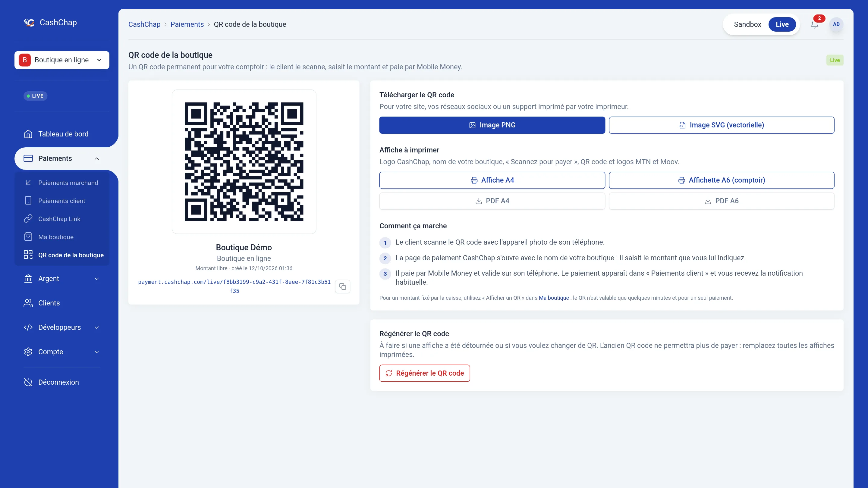Click Déconnexion to log out
Viewport: 868px width, 488px height.
pos(62,382)
